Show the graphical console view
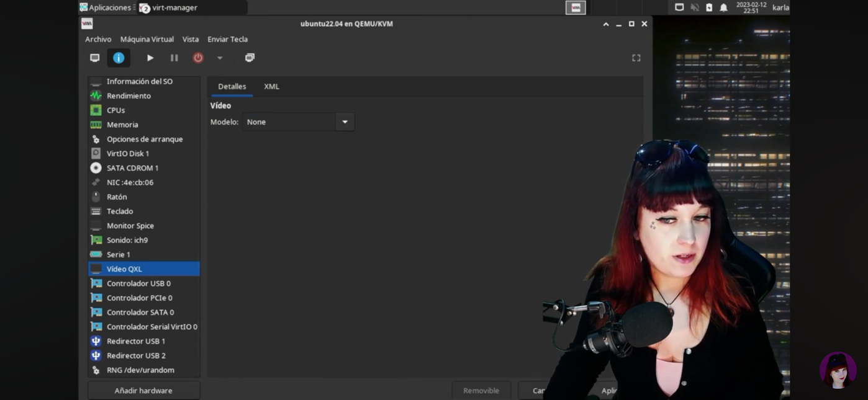The width and height of the screenshot is (868, 400). tap(95, 58)
